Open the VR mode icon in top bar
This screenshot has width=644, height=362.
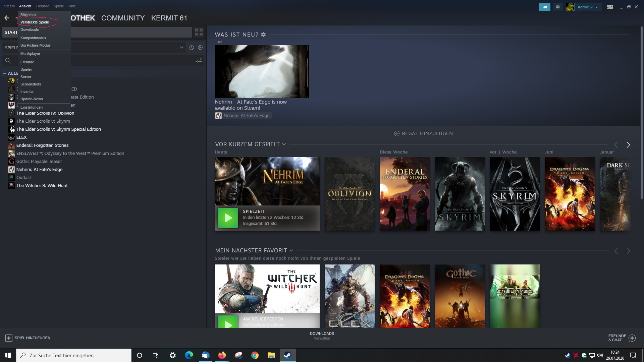(610, 7)
